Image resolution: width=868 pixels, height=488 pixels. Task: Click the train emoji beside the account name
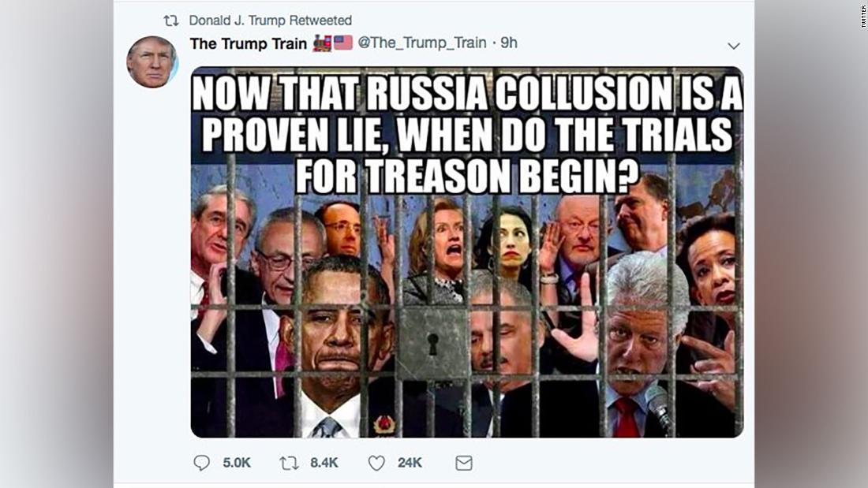point(322,43)
